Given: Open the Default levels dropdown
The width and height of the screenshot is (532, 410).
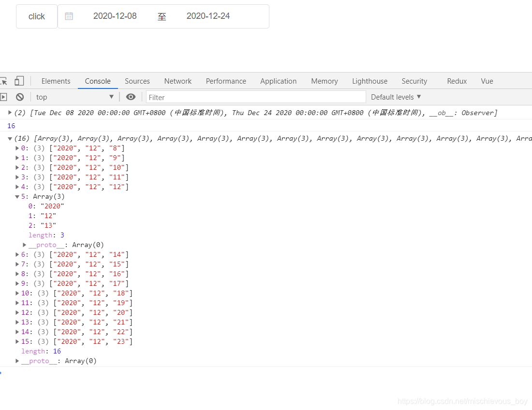Looking at the screenshot, I should click(396, 97).
